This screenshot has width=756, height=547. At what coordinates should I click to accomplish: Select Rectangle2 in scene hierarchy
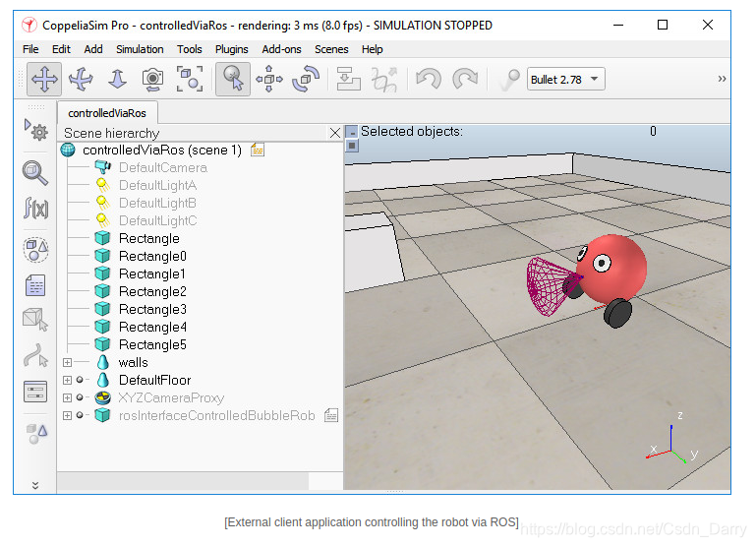tap(152, 291)
